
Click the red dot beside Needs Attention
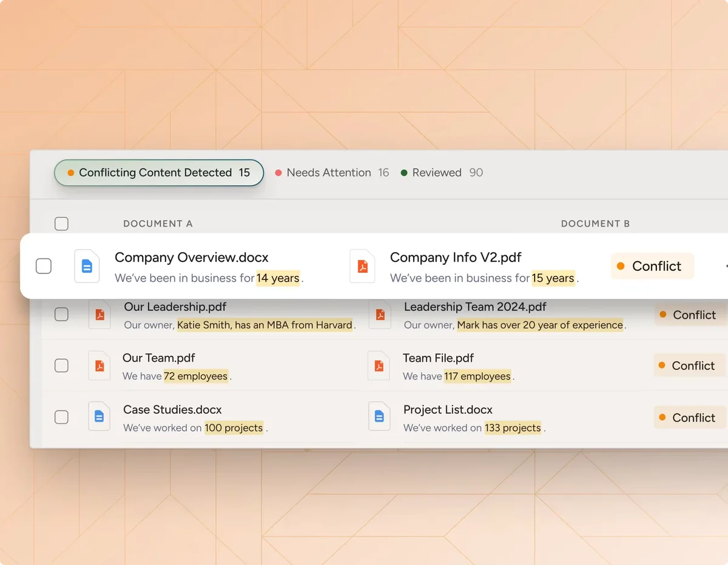278,173
